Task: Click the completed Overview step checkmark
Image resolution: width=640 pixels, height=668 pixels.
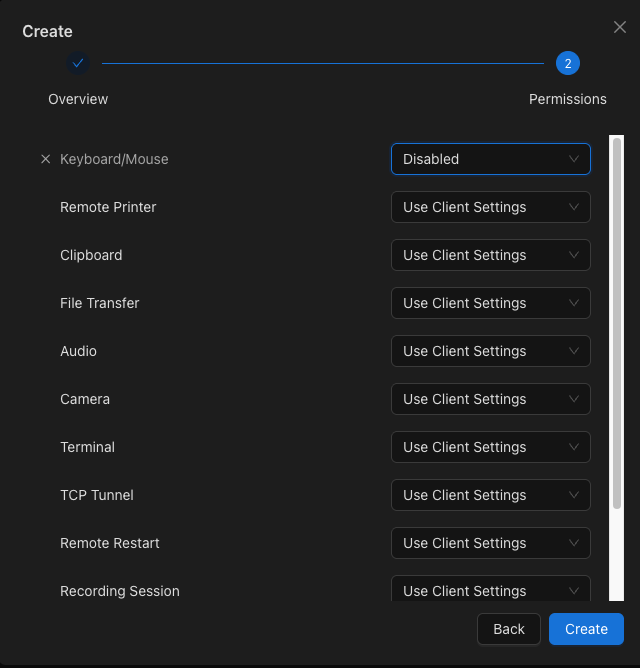Action: [x=78, y=63]
